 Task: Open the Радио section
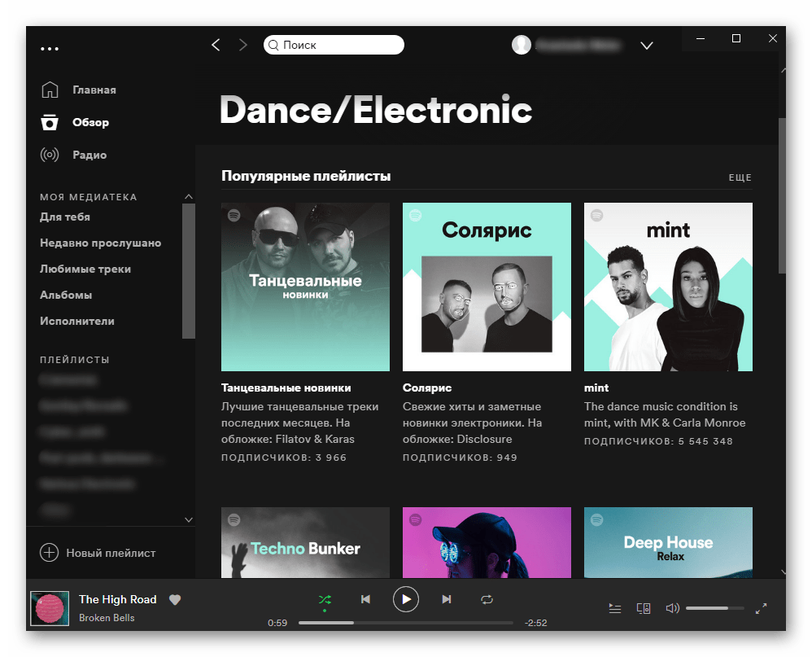click(89, 155)
